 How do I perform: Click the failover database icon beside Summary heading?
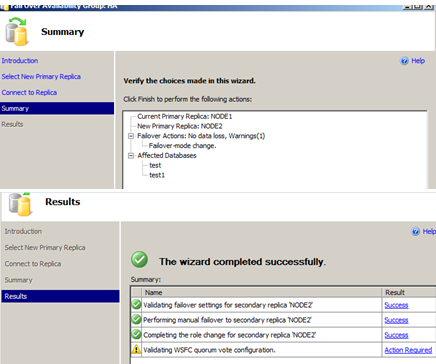(17, 32)
